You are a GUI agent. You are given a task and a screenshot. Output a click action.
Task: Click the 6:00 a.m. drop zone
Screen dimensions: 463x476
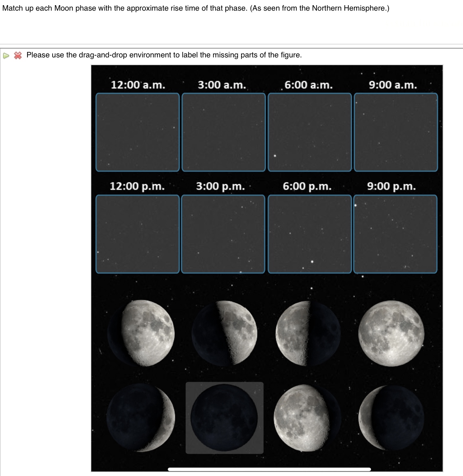pos(310,132)
